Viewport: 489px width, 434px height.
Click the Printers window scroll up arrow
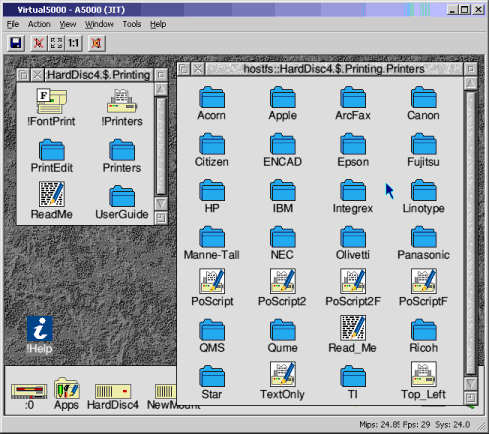point(471,83)
